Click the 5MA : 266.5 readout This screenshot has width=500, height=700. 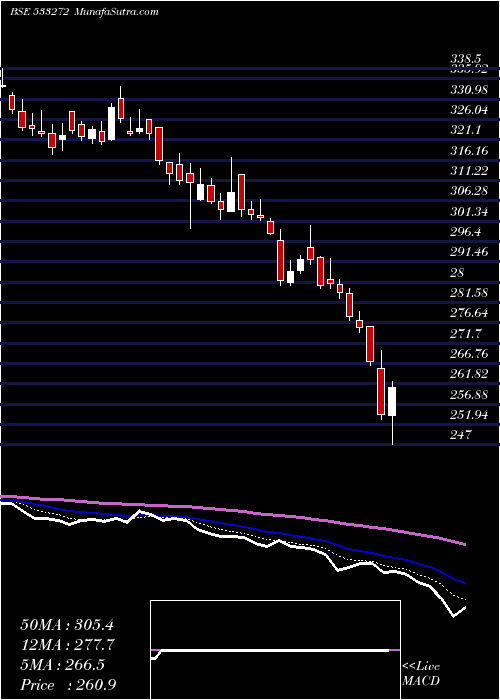62,665
